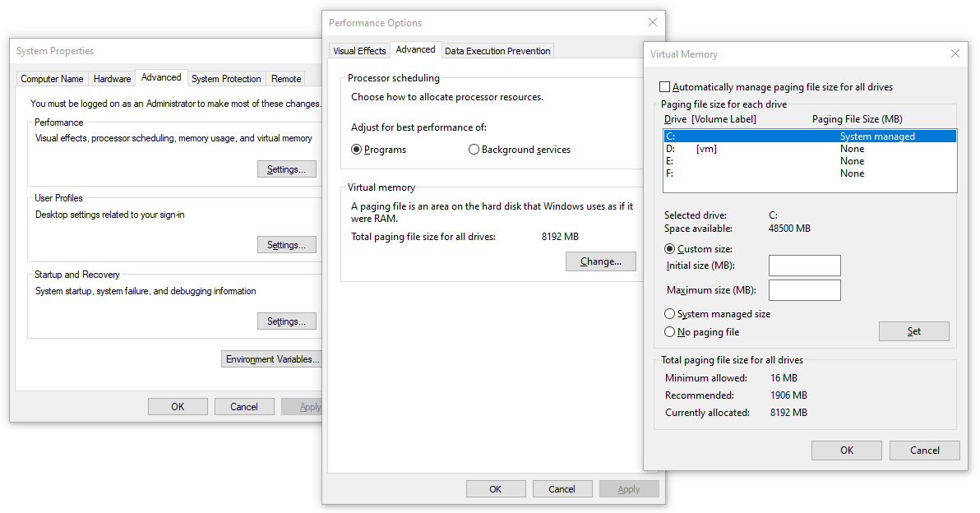Click the 48500 MB space available value
This screenshot has height=513, width=980.
[789, 229]
